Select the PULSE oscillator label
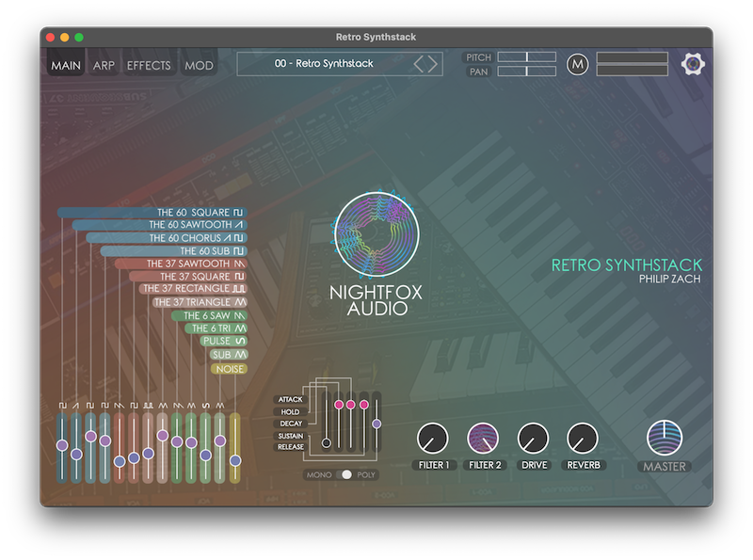The image size is (753, 560). pyautogui.click(x=223, y=341)
